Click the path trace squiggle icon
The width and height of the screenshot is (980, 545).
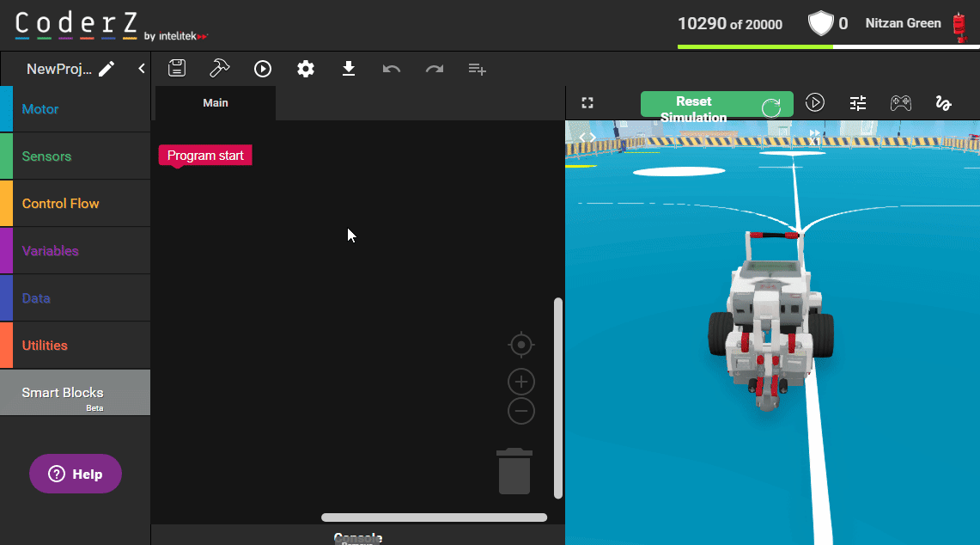point(943,103)
